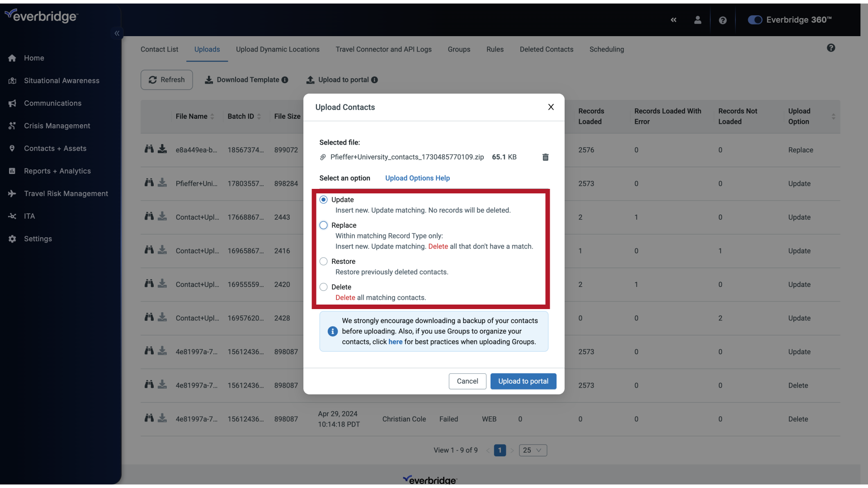
Task: Open the records per page 25 dropdown
Action: pyautogui.click(x=533, y=450)
